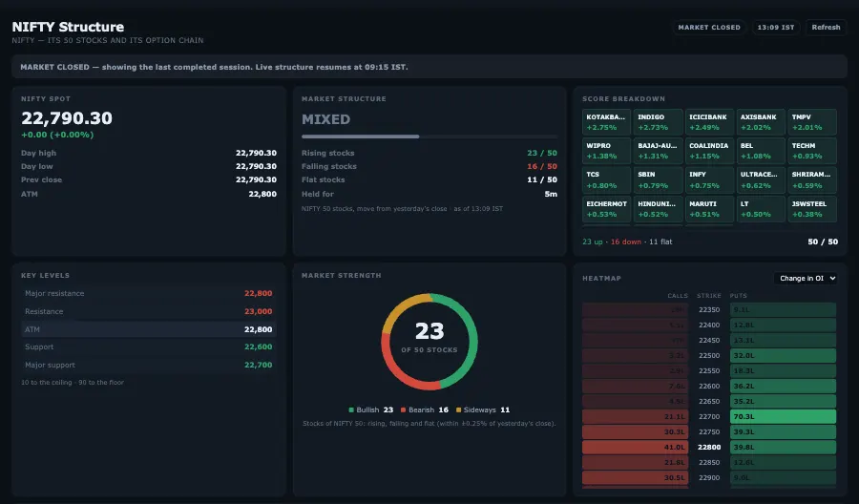The width and height of the screenshot is (859, 504).
Task: Click strike 22350 in the heatmap
Action: (x=709, y=309)
